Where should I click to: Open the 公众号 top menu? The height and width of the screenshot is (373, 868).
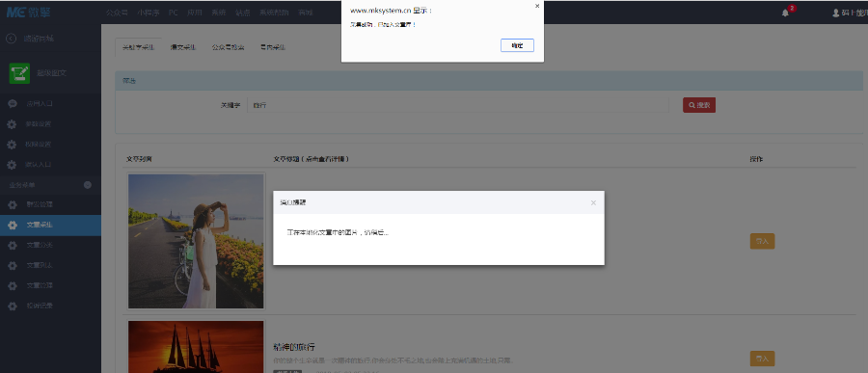(x=117, y=13)
